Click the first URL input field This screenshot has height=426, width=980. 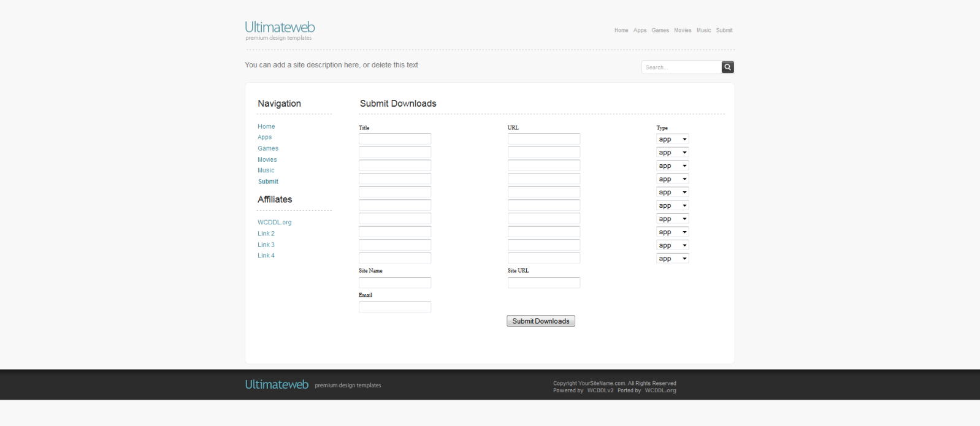[x=543, y=139]
